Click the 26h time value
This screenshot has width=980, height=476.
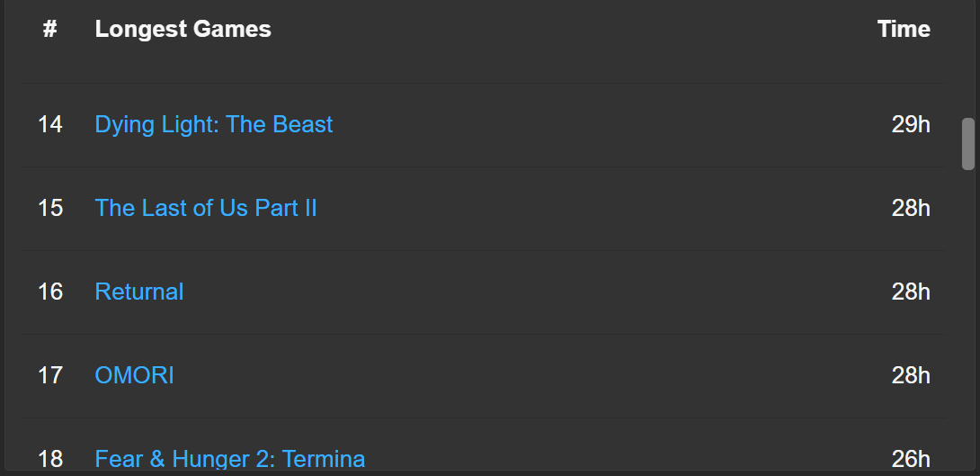[x=910, y=459]
